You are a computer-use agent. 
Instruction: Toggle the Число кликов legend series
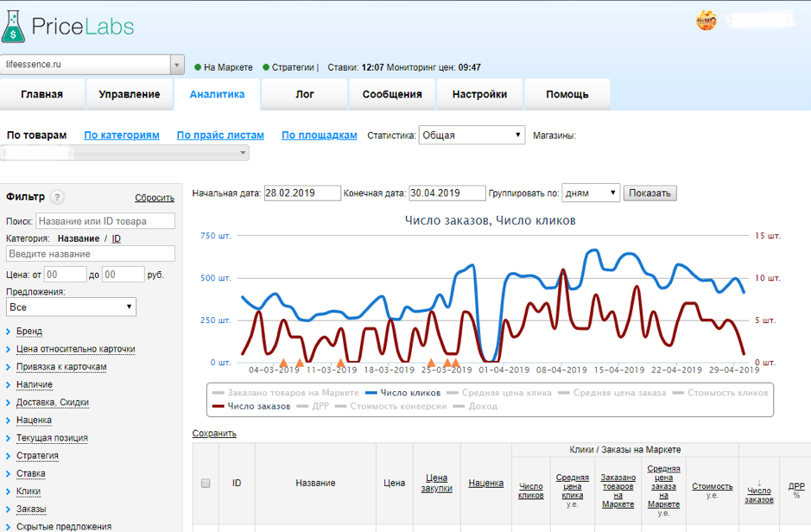(x=404, y=393)
